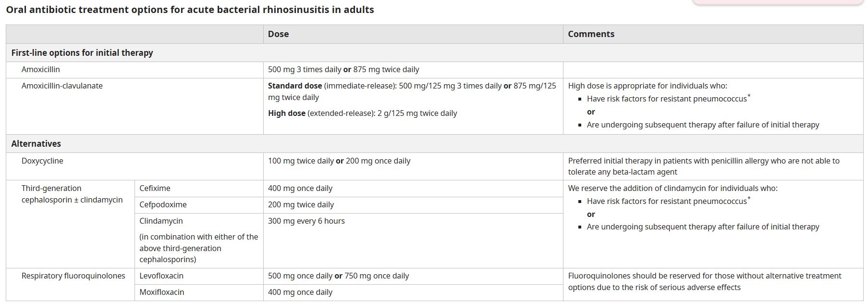
Task: Click the Respiratory fluoroquinolones category cell
Action: click(73, 276)
